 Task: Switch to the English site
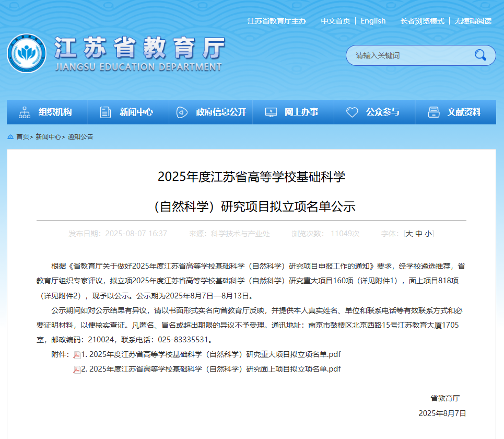[373, 21]
